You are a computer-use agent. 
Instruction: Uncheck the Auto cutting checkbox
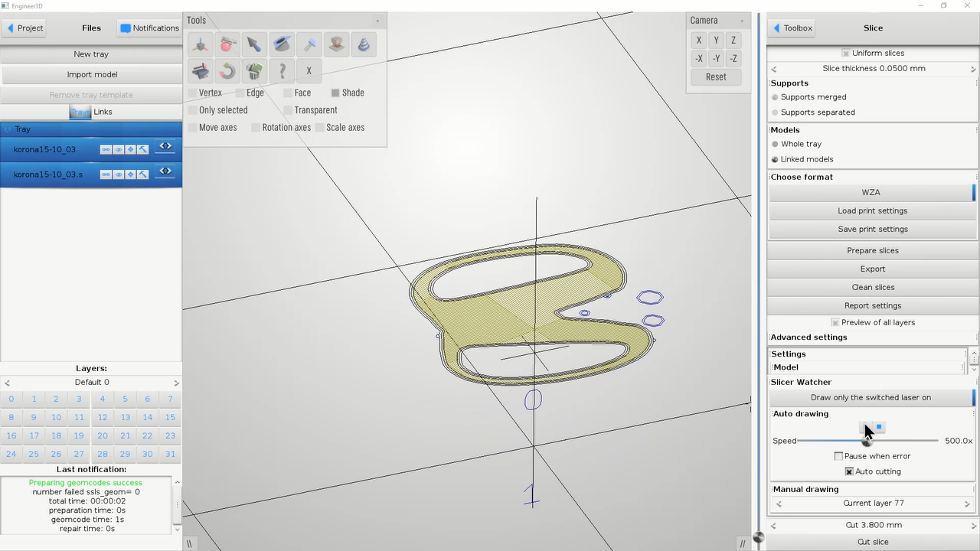point(849,471)
